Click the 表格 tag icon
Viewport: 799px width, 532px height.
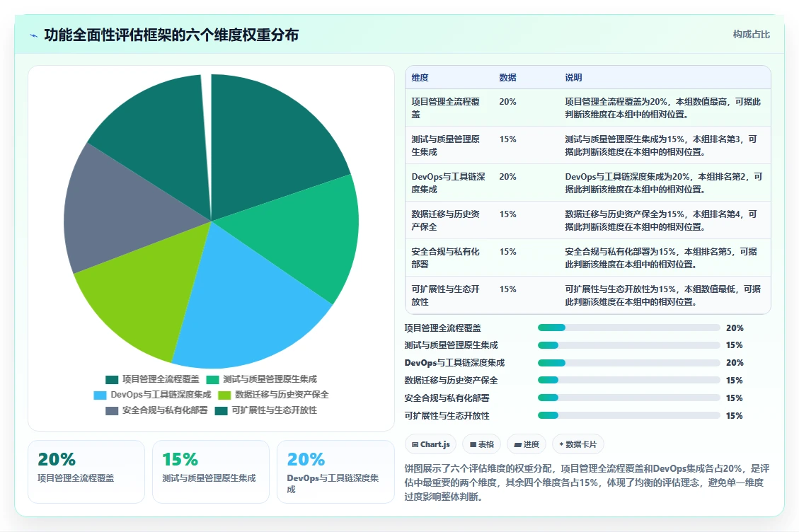pyautogui.click(x=473, y=444)
